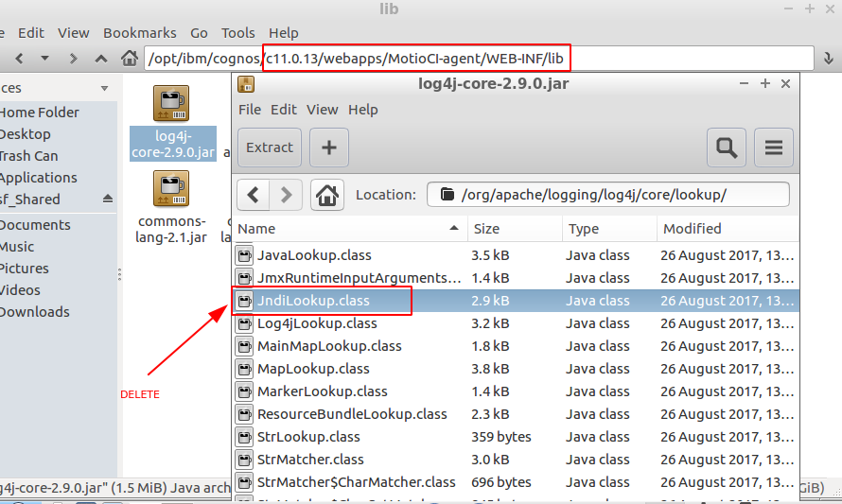Click the add files plus button
The height and width of the screenshot is (504, 842).
tap(329, 148)
